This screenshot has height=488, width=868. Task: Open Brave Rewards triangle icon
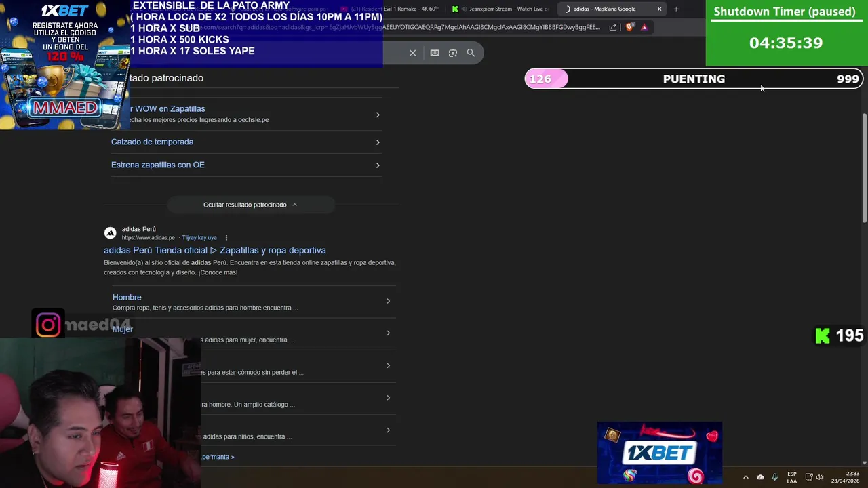pos(644,27)
